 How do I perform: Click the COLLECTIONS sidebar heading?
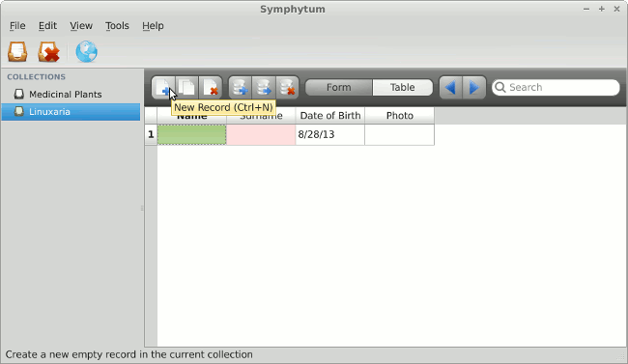click(x=36, y=77)
